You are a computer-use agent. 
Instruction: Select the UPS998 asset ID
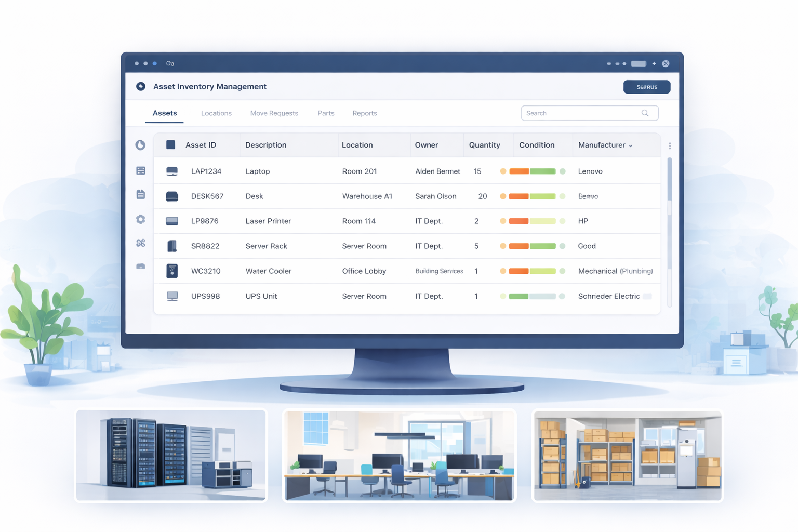(205, 296)
